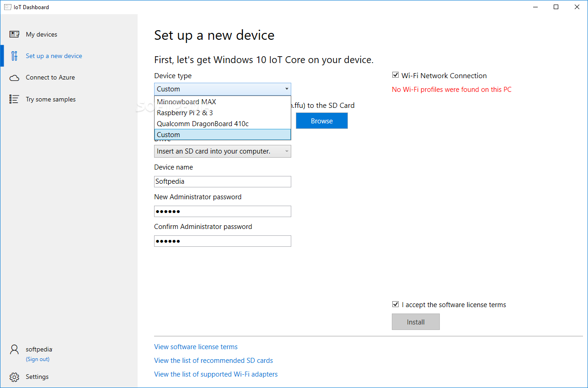Click the New Administrator password label
This screenshot has height=388, width=588.
coord(198,197)
